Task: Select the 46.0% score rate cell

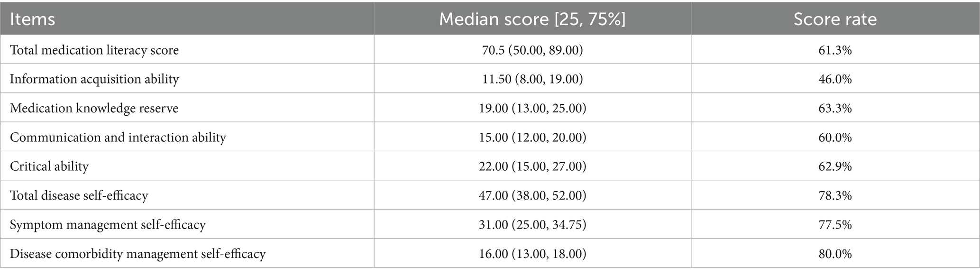Action: (835, 79)
